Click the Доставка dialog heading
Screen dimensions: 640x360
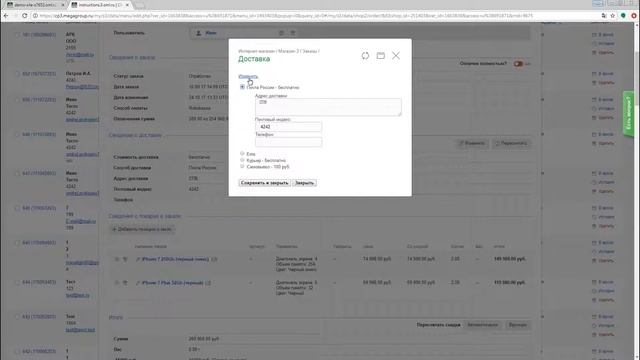coord(254,59)
